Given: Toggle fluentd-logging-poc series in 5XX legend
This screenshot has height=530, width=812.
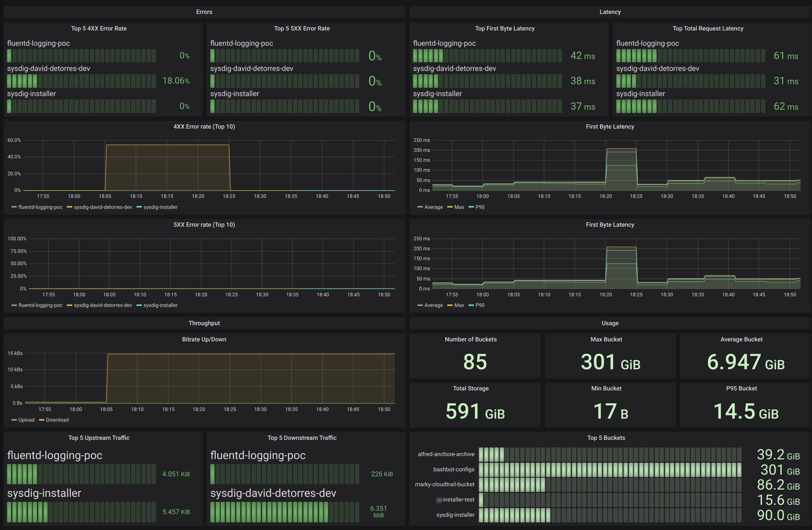Looking at the screenshot, I should 40,305.
